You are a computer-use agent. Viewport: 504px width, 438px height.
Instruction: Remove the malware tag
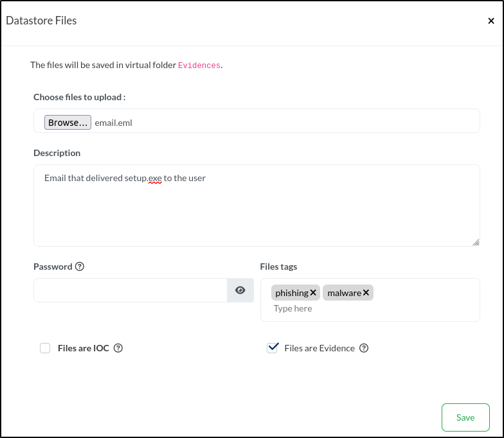click(x=366, y=293)
